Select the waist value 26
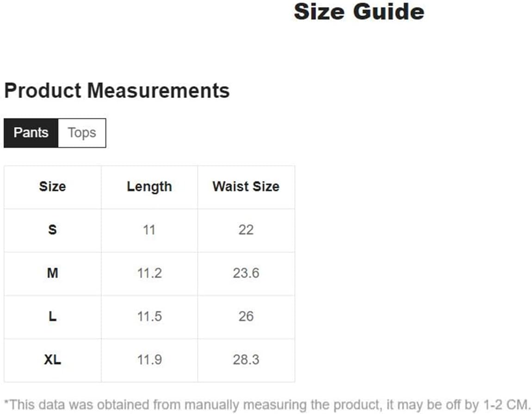The width and height of the screenshot is (532, 414). (246, 316)
